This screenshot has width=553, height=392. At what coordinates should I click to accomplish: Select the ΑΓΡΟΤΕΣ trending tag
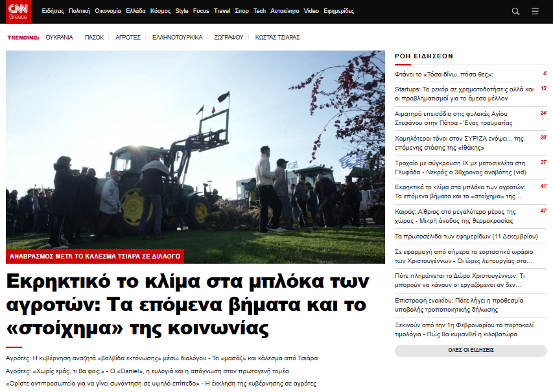128,38
